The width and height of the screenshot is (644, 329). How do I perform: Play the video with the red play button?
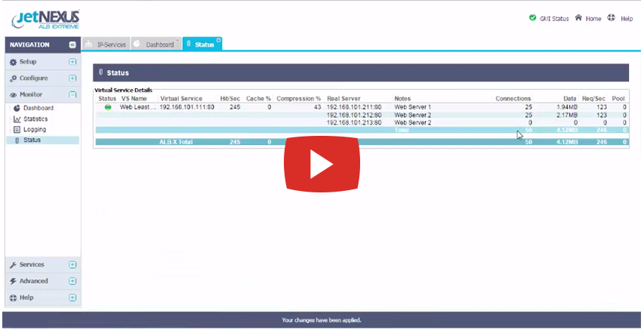pyautogui.click(x=322, y=164)
